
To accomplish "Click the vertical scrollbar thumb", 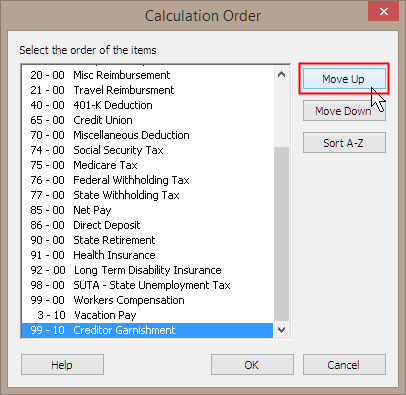I will (x=281, y=234).
